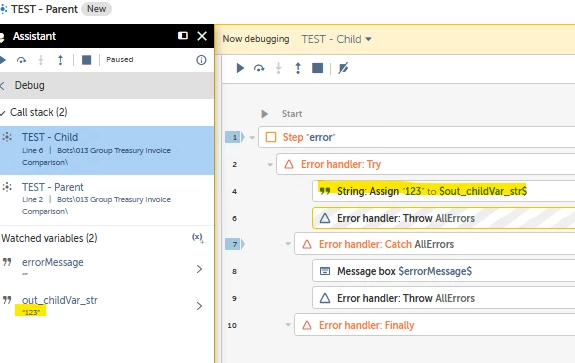Click Step out arrow in Assistant panel
The image size is (575, 363).
click(x=61, y=60)
